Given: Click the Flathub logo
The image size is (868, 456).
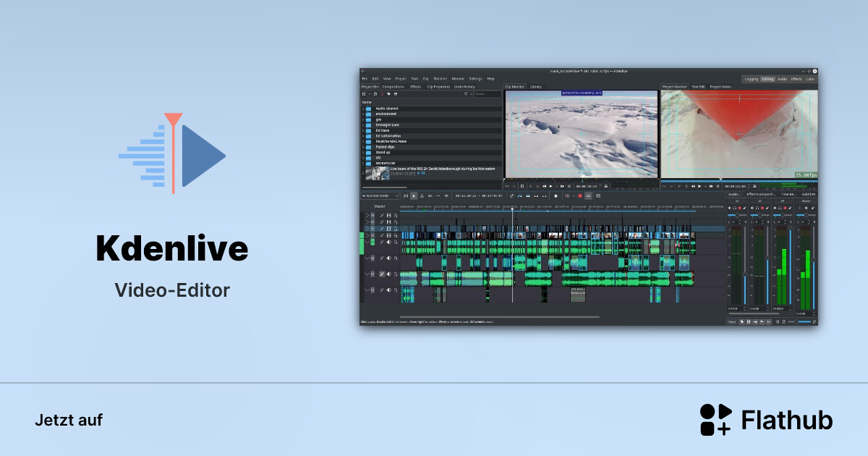Looking at the screenshot, I should point(766,420).
